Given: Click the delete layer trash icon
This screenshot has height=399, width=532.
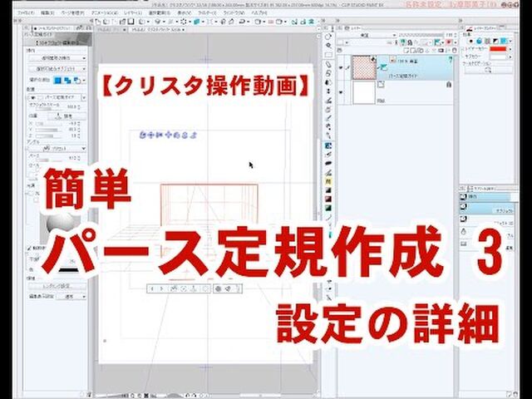Looking at the screenshot, I should 455,51.
